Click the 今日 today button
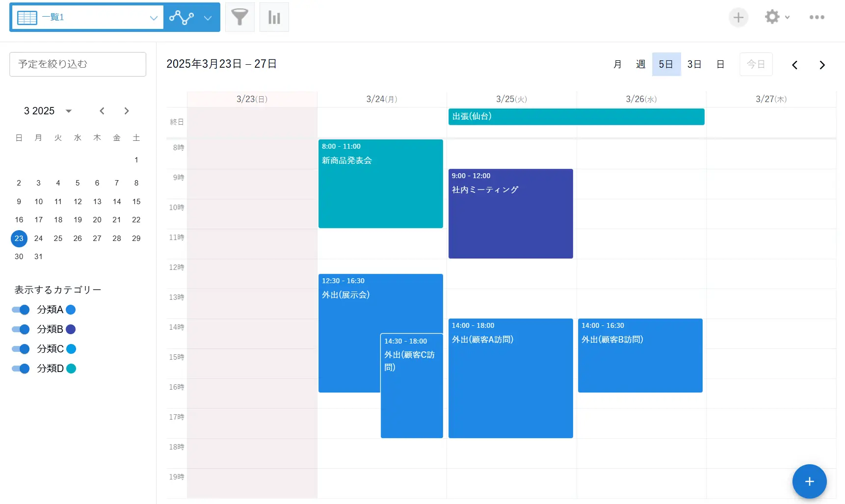Image resolution: width=845 pixels, height=504 pixels. [x=756, y=64]
